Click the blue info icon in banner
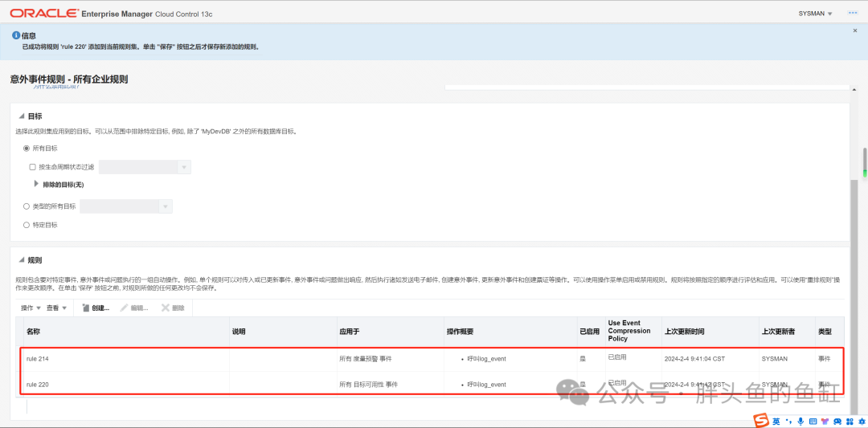The height and width of the screenshot is (428, 868). tap(16, 35)
